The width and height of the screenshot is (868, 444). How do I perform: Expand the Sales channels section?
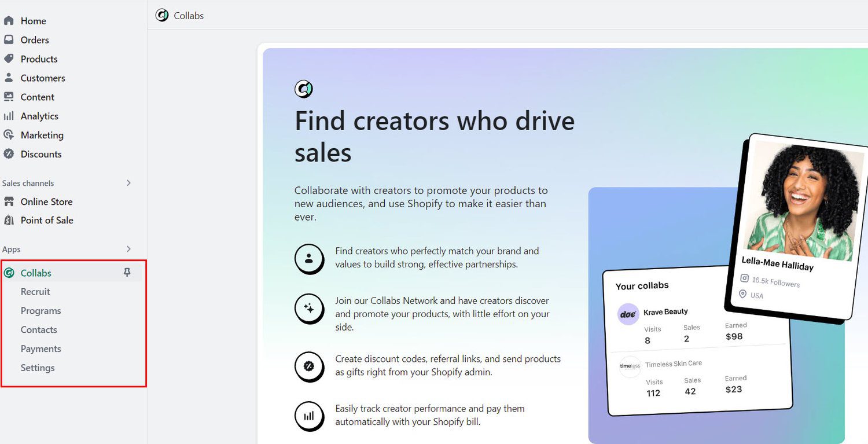pos(128,183)
